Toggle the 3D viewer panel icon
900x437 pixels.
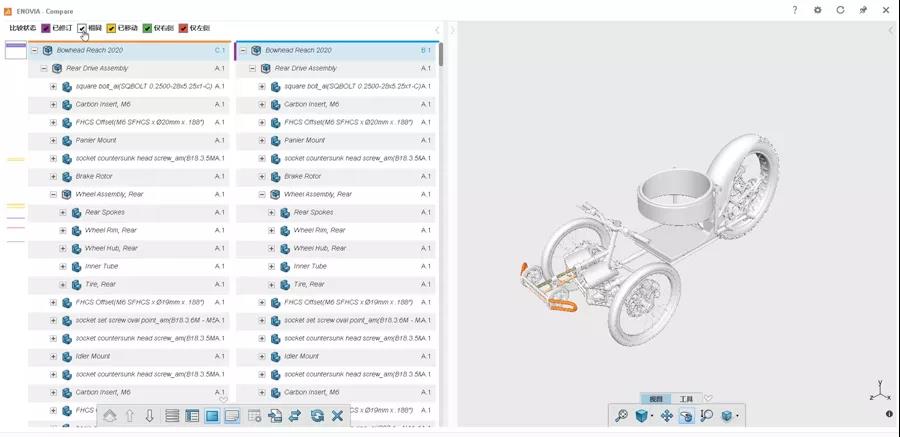[212, 416]
